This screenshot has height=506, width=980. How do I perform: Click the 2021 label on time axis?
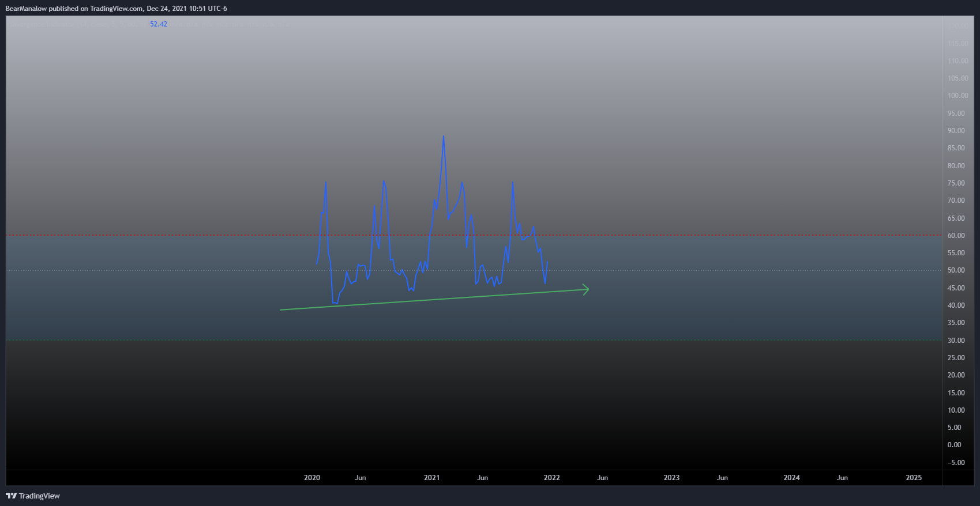pyautogui.click(x=432, y=478)
